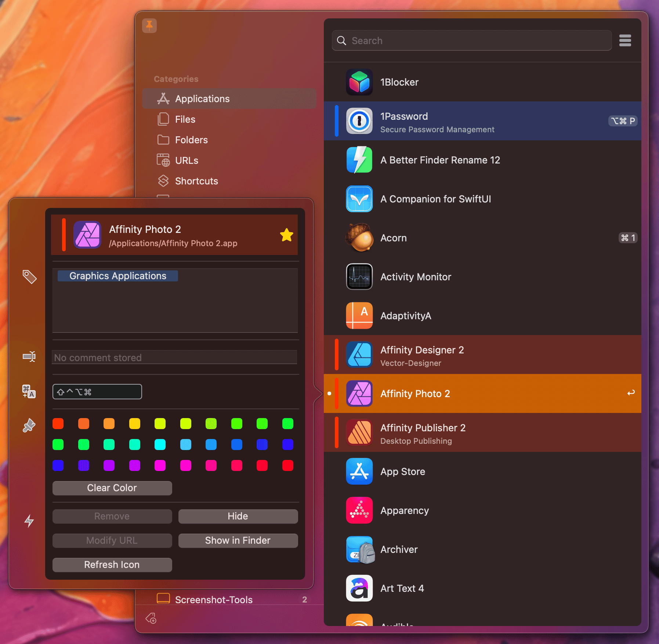Image resolution: width=659 pixels, height=644 pixels.
Task: Click the 1Password app icon
Action: click(359, 121)
